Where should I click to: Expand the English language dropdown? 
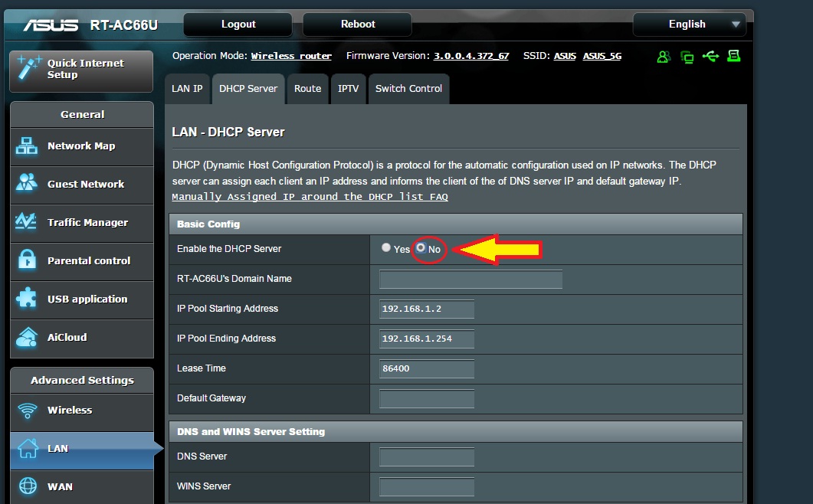tap(689, 25)
